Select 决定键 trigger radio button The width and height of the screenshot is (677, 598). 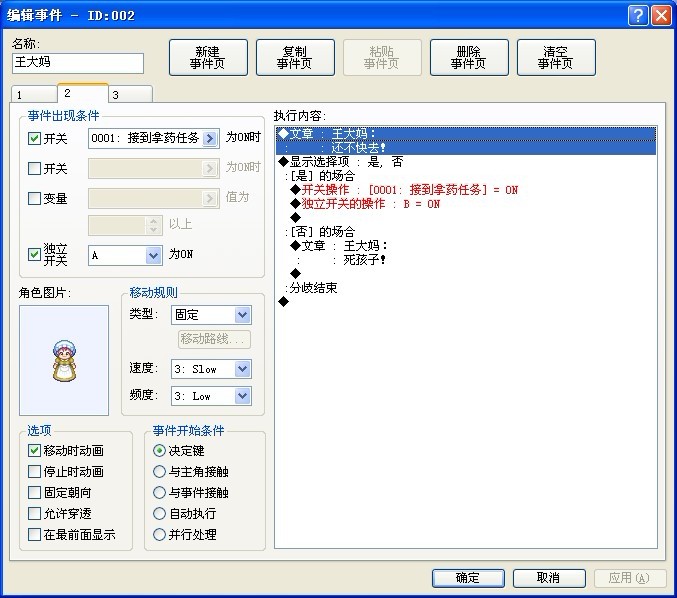159,450
